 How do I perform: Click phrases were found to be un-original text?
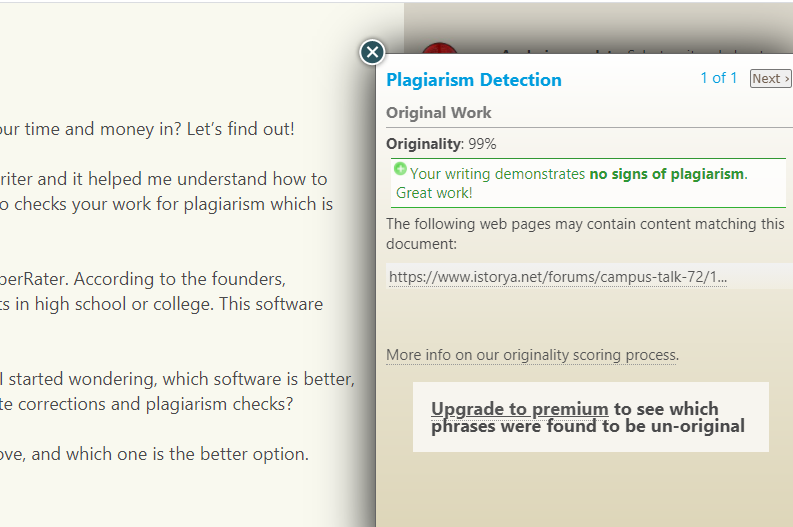pyautogui.click(x=588, y=426)
